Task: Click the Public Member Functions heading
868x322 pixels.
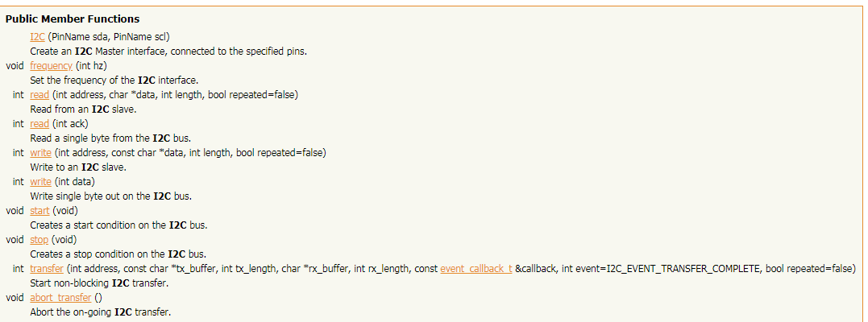Action: click(73, 19)
